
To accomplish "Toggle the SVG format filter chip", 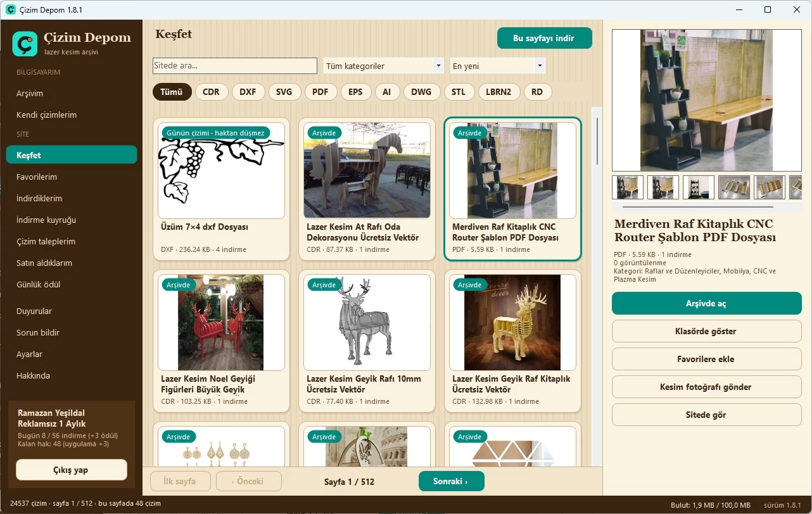I will coord(284,92).
